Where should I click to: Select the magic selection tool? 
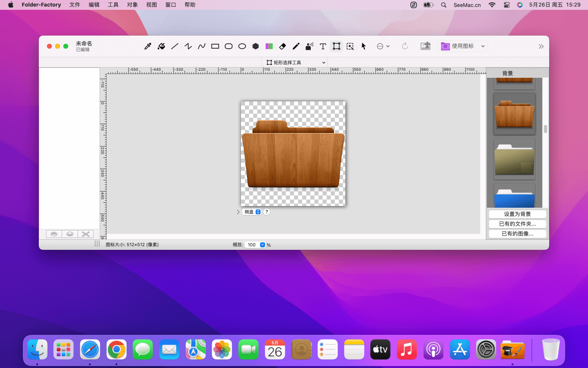350,46
